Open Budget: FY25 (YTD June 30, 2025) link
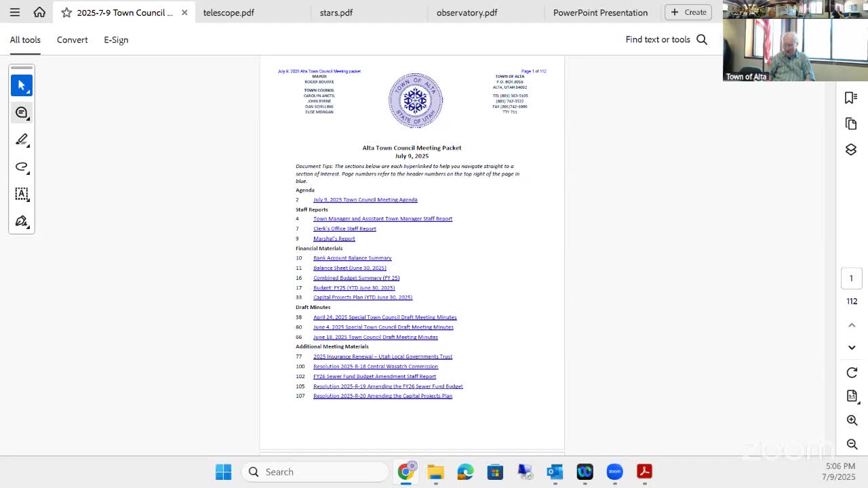The width and height of the screenshot is (868, 488). click(354, 287)
